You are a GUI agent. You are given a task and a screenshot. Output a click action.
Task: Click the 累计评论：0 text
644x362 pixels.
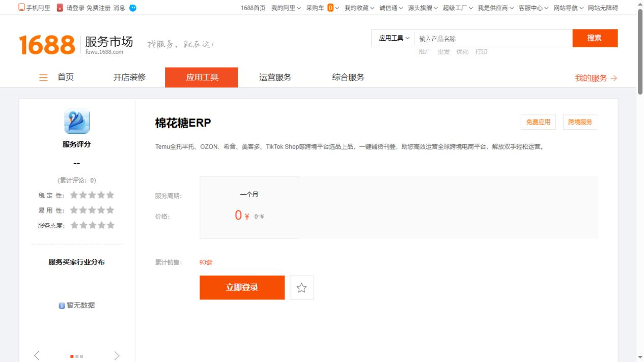point(77,180)
